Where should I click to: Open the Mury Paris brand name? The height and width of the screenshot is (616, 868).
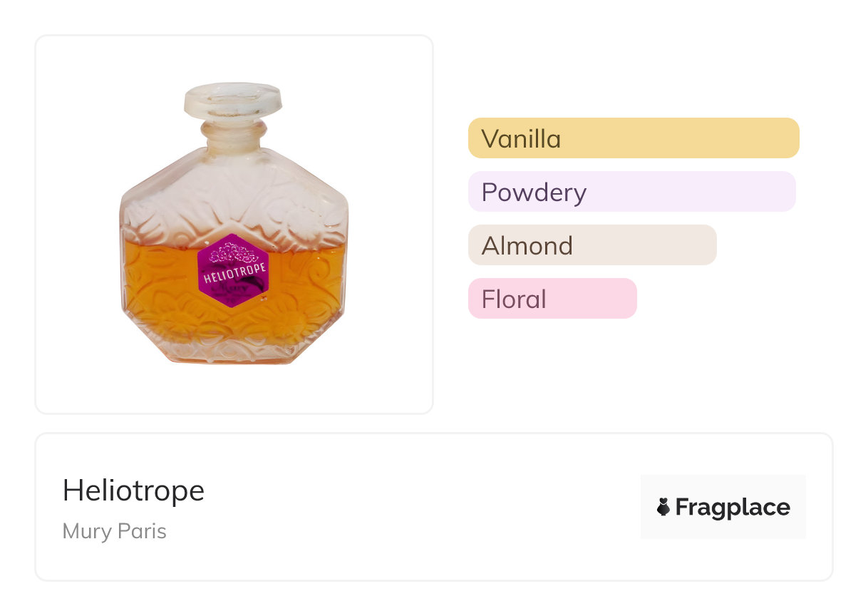[x=114, y=531]
